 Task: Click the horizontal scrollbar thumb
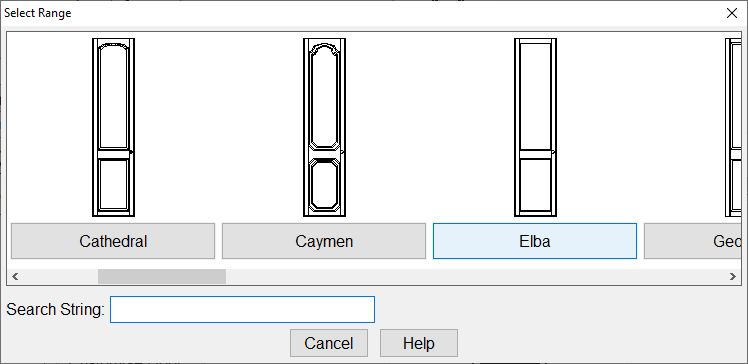(x=162, y=276)
